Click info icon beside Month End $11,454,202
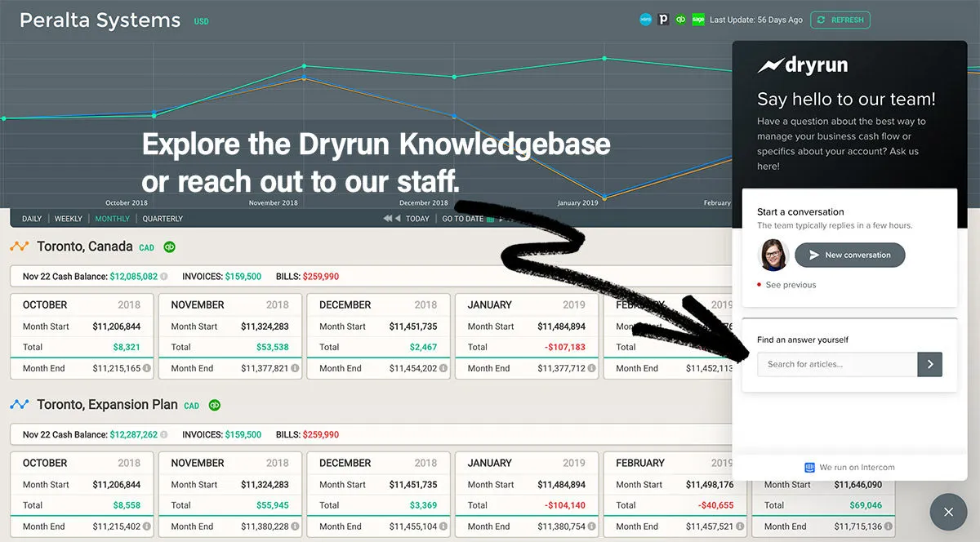The image size is (980, 542). pyautogui.click(x=443, y=368)
